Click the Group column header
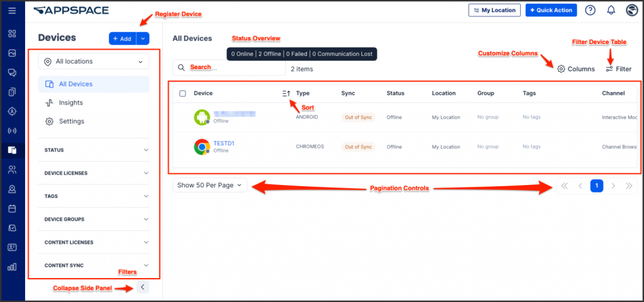Viewport: 644px width, 302px height. (486, 93)
